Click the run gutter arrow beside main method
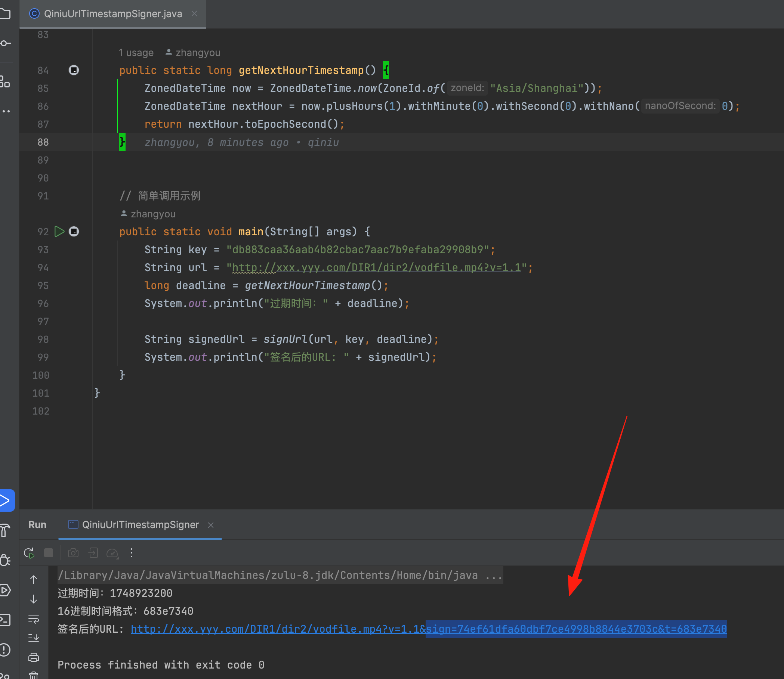This screenshot has width=784, height=679. tap(59, 232)
